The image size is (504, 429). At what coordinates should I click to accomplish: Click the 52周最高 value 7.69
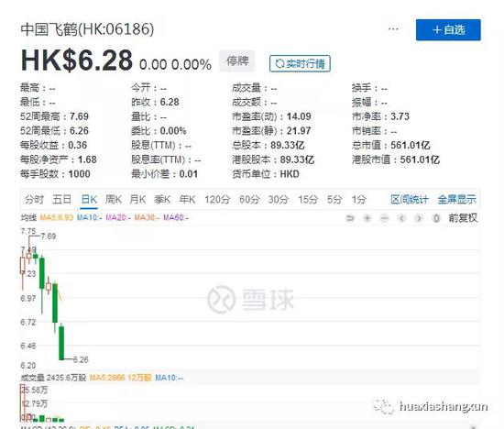click(x=79, y=116)
